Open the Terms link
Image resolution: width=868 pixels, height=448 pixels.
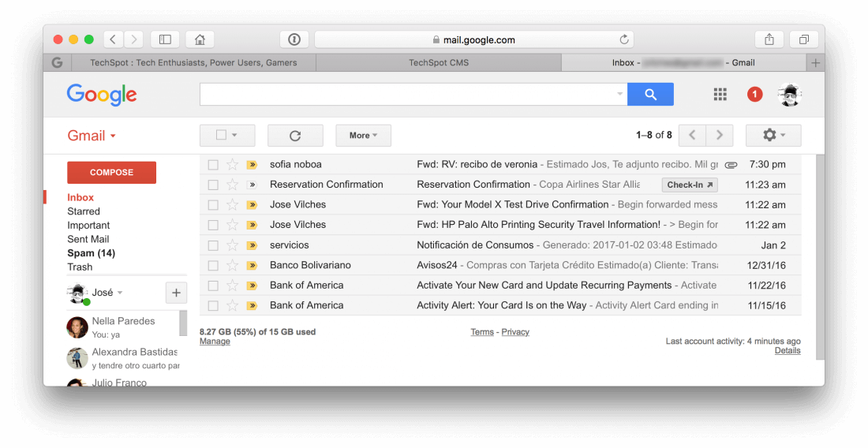tap(482, 332)
